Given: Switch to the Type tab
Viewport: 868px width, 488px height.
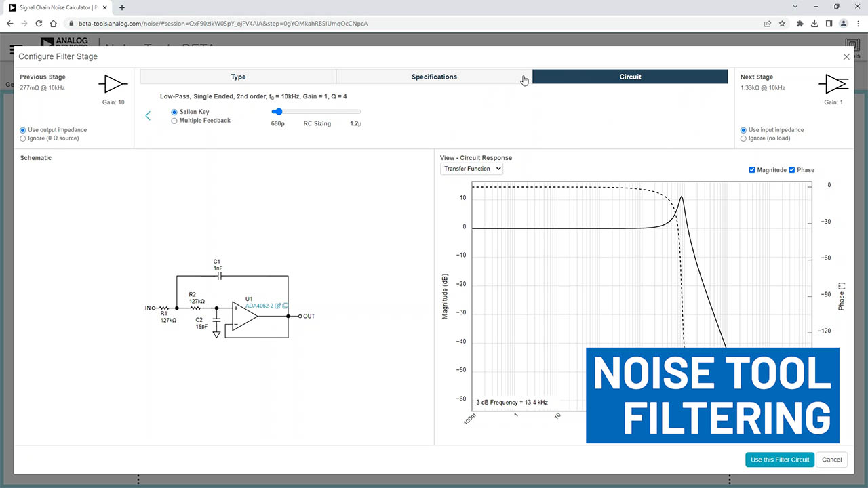Looking at the screenshot, I should (238, 77).
